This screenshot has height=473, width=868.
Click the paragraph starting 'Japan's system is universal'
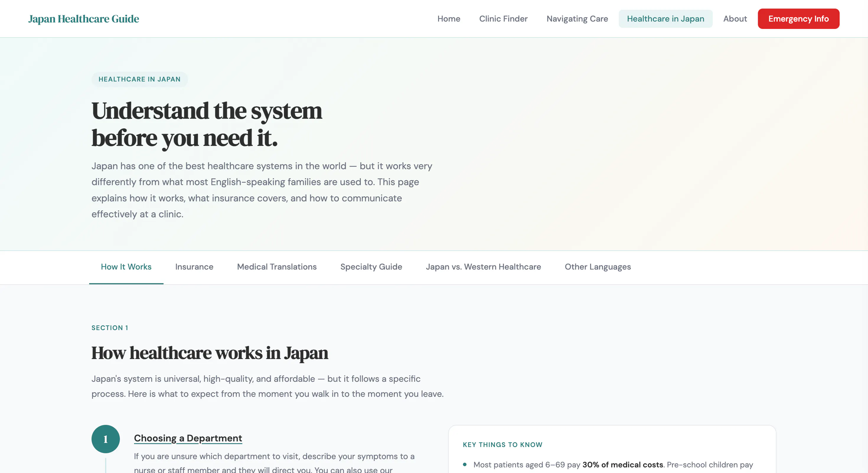coord(267,386)
